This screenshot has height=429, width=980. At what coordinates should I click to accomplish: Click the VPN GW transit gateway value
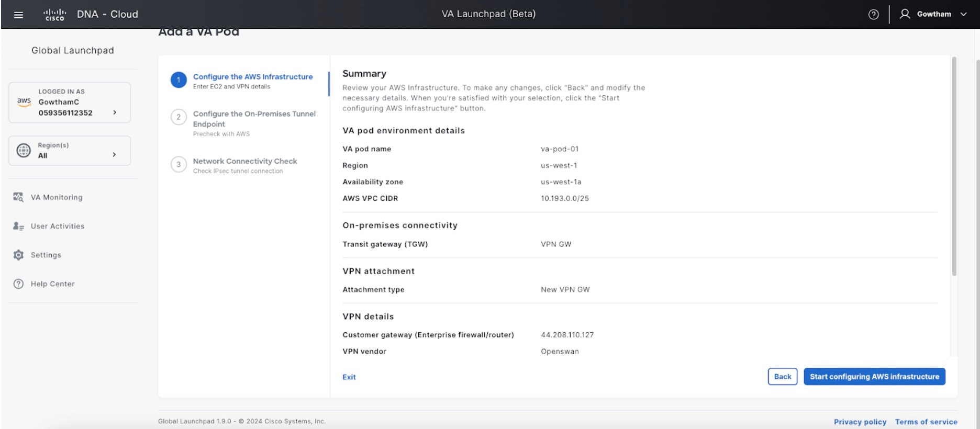click(556, 244)
